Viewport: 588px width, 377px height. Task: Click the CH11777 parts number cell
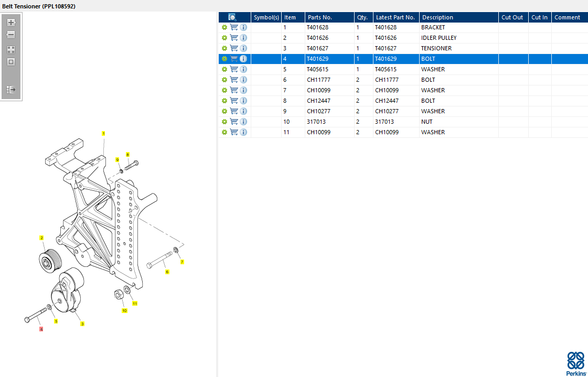pos(329,80)
